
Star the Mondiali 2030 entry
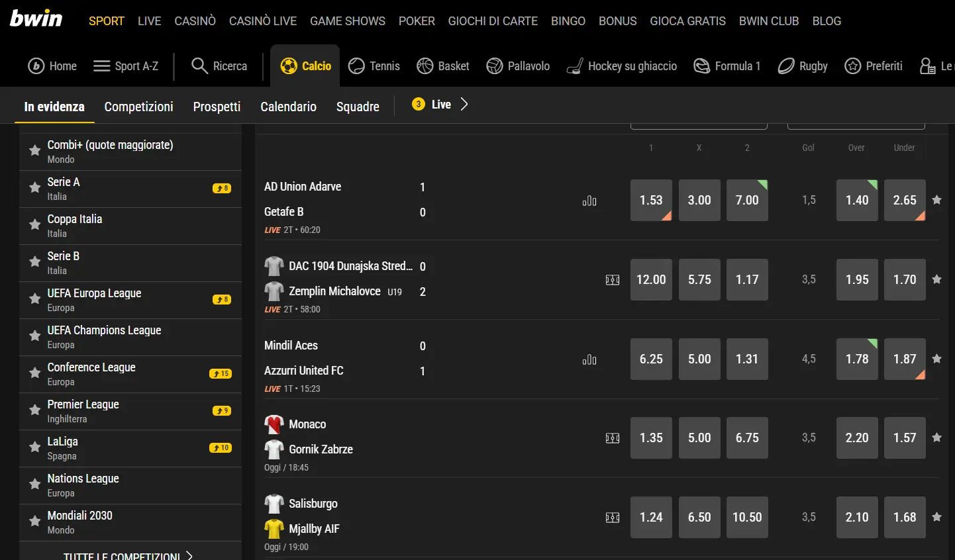35,522
